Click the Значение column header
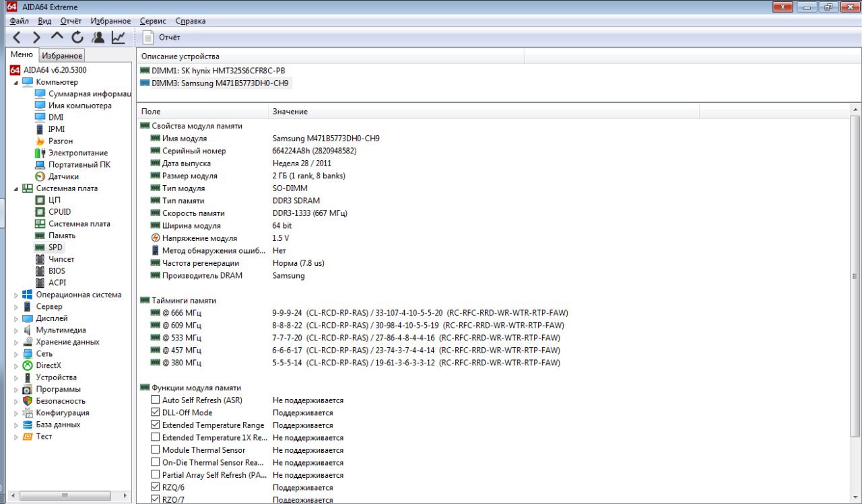Viewport: 862px width, 504px height. (x=484, y=111)
